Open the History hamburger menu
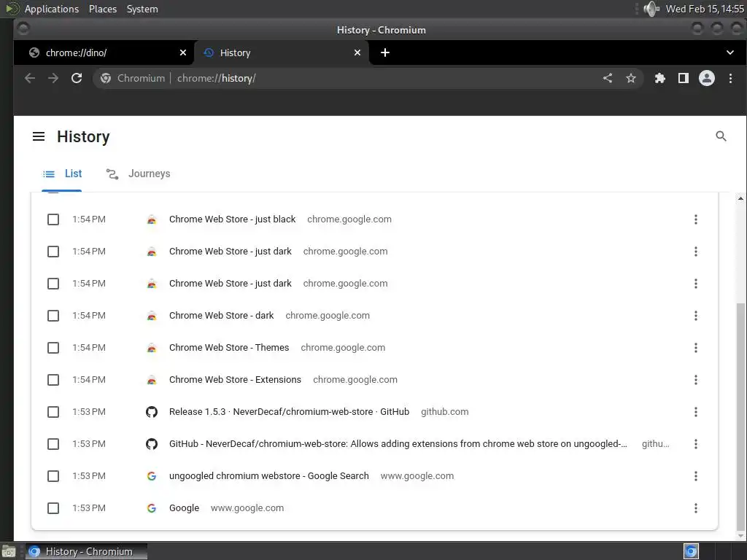The image size is (747, 560). tap(39, 136)
